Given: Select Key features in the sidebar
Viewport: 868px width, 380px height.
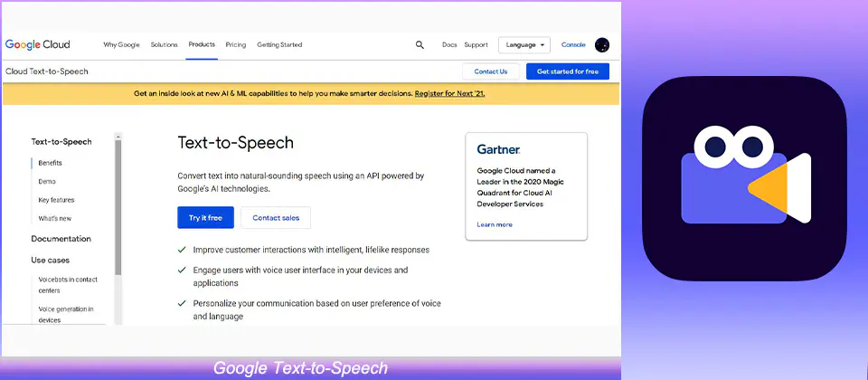Looking at the screenshot, I should point(56,200).
